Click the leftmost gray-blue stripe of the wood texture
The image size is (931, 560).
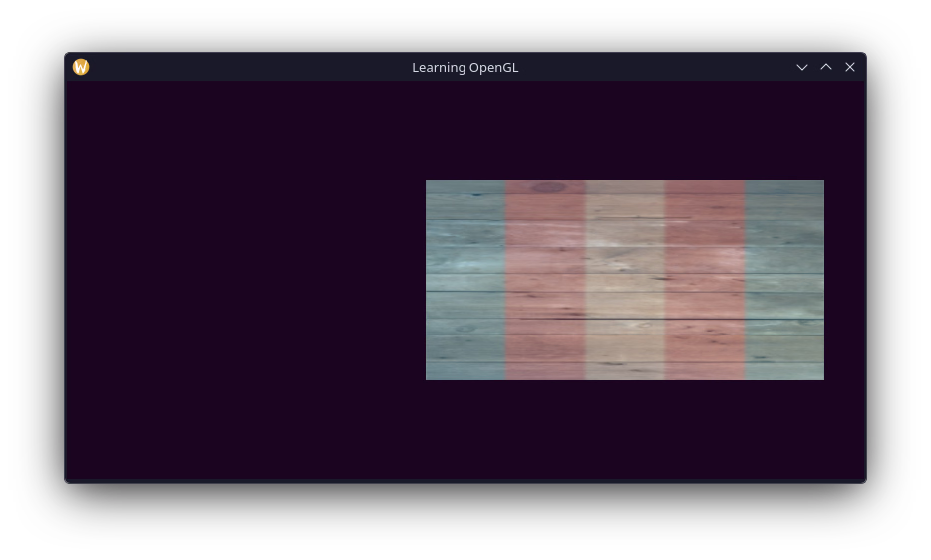tap(465, 280)
